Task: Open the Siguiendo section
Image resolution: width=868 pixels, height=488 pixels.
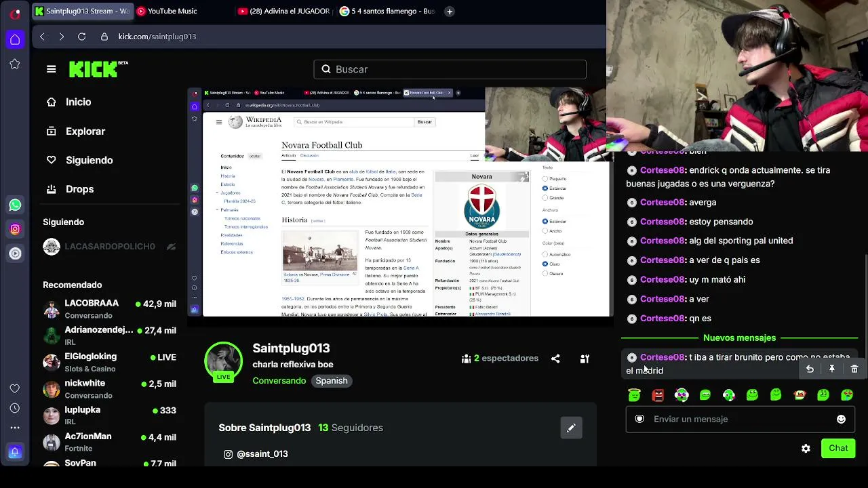Action: click(x=79, y=160)
